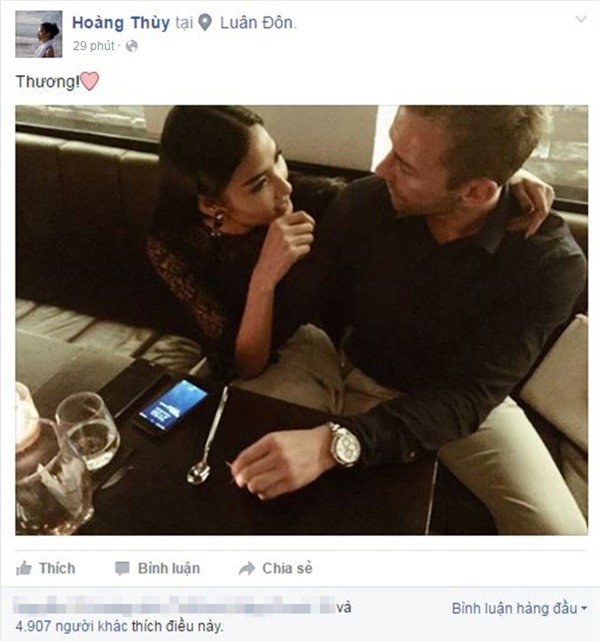Click the share arrow icon

pyautogui.click(x=247, y=569)
